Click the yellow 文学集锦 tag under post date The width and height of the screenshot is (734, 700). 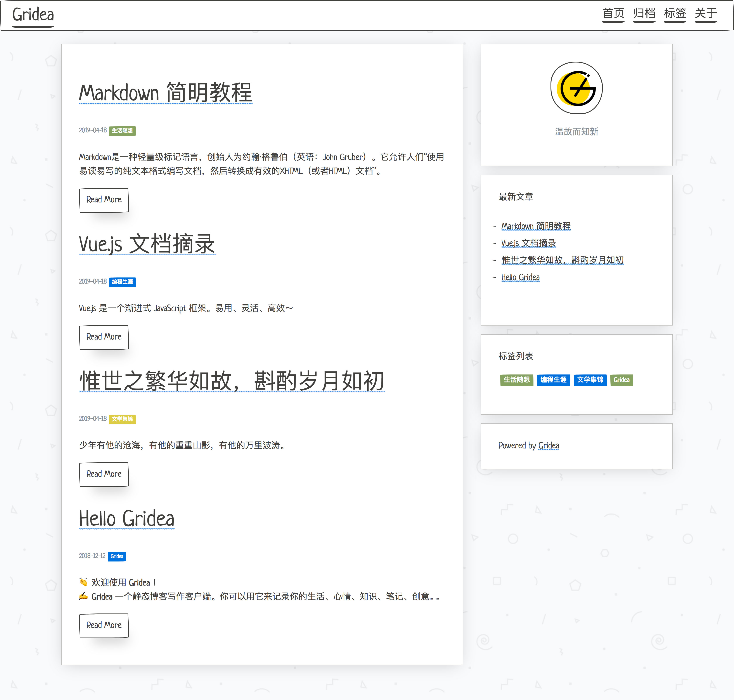click(122, 419)
